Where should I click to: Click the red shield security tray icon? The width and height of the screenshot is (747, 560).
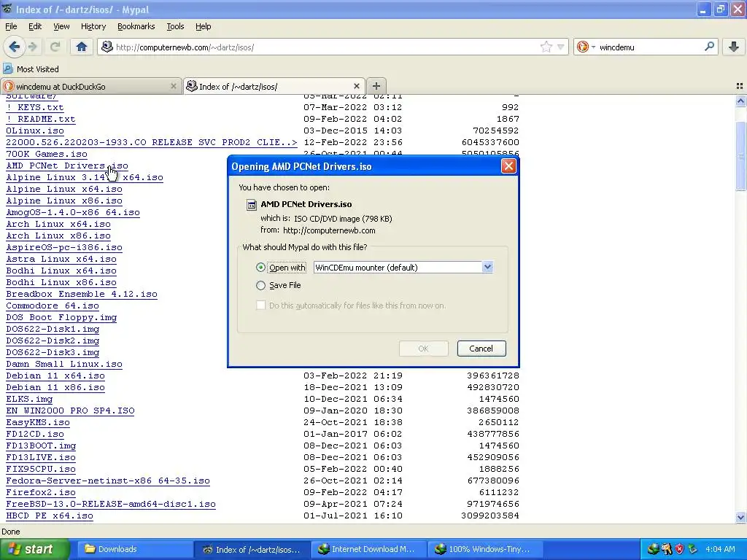pyautogui.click(x=679, y=549)
